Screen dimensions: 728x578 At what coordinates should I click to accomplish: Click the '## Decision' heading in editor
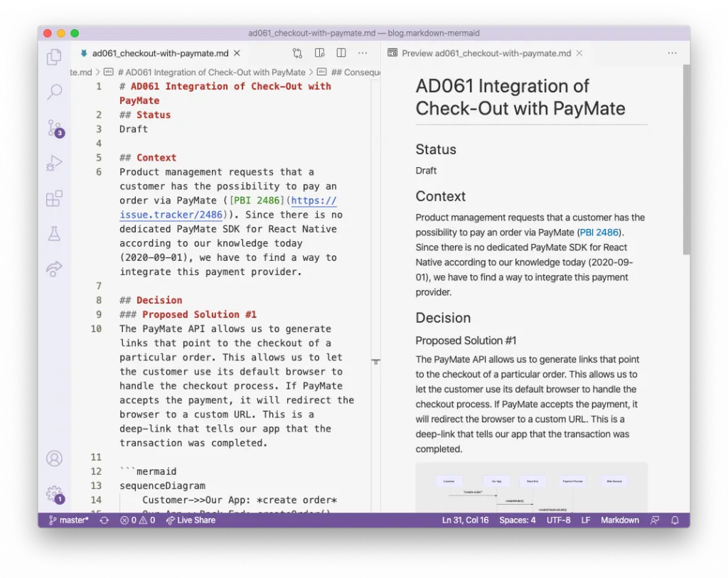click(x=151, y=300)
